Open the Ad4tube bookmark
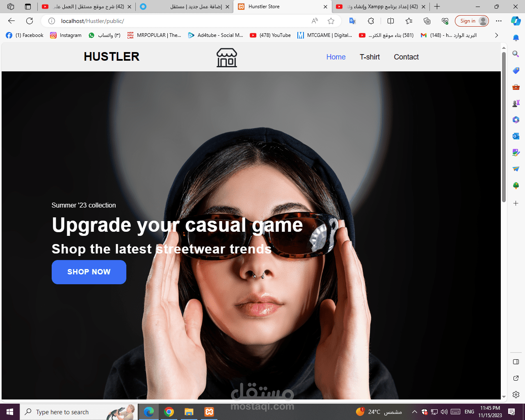Viewport: 525px width, 420px height. (x=216, y=35)
